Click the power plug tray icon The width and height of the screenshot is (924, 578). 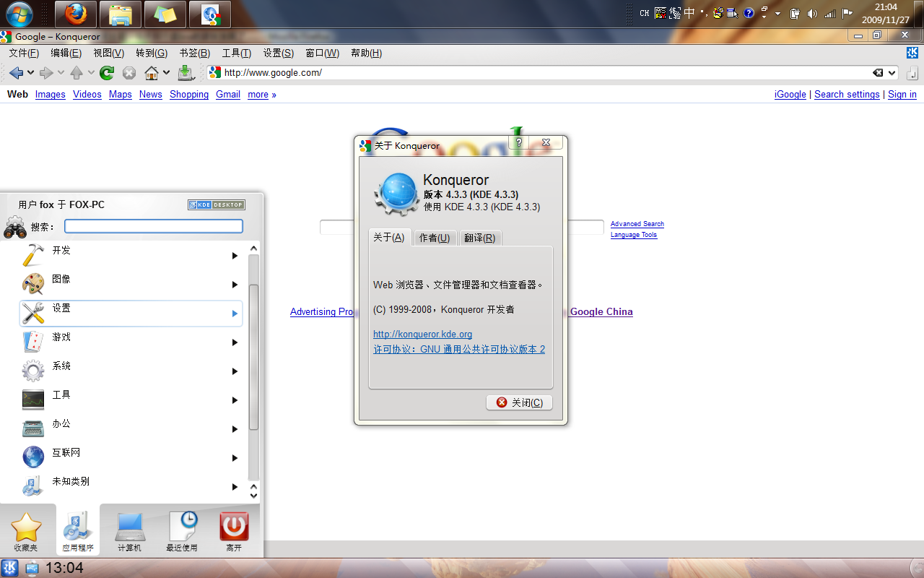tap(796, 13)
